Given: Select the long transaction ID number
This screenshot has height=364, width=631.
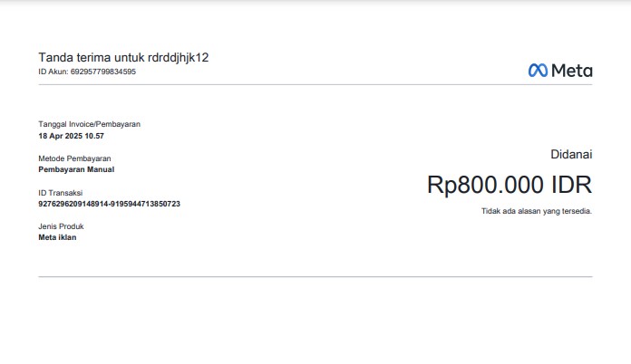Looking at the screenshot, I should (x=109, y=204).
